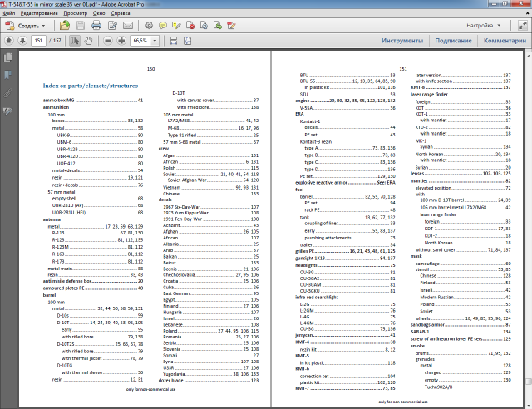Go to the next page arrow
This screenshot has width=532, height=409.
pos(22,40)
